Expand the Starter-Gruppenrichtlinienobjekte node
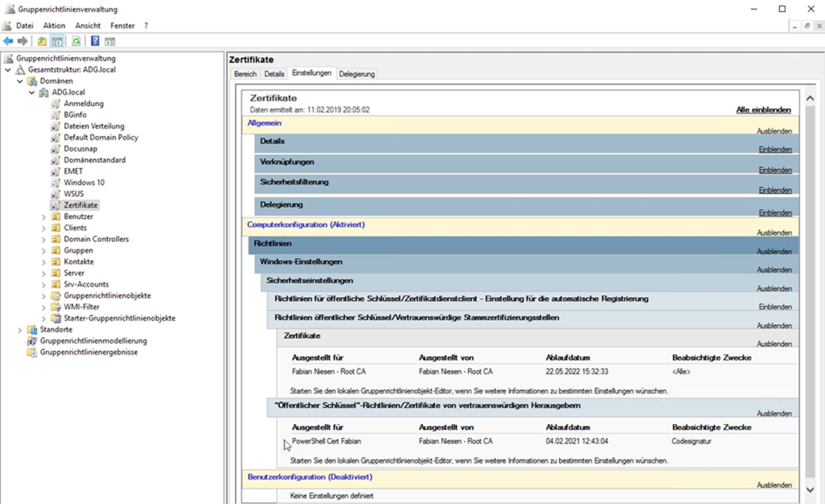Image resolution: width=825 pixels, height=504 pixels. click(43, 319)
